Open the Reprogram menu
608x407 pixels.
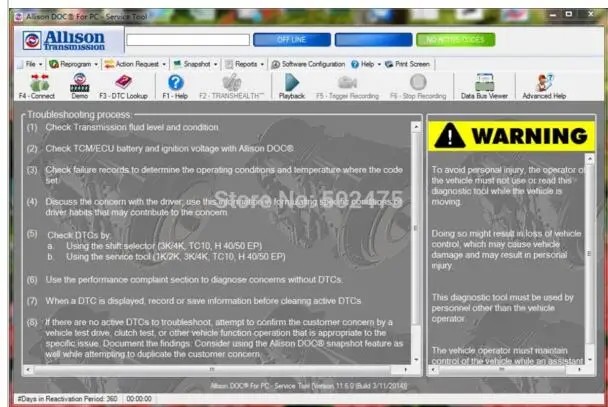73,64
